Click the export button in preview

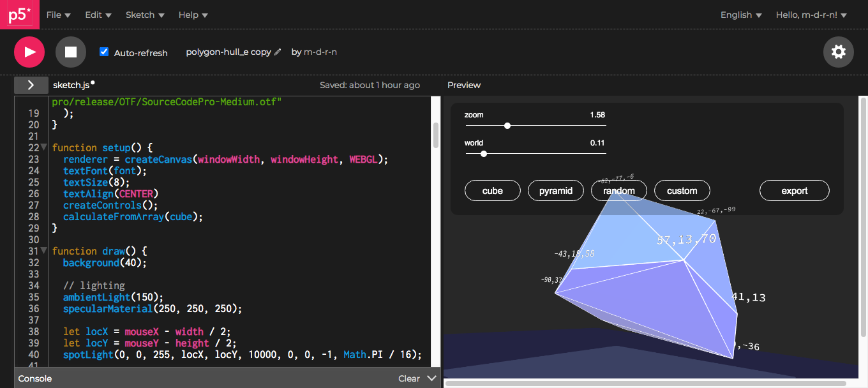tap(795, 191)
